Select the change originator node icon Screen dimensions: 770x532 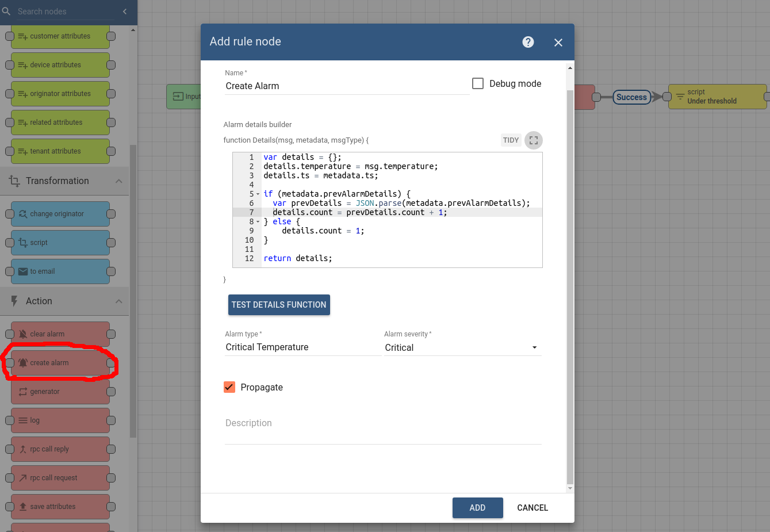23,214
